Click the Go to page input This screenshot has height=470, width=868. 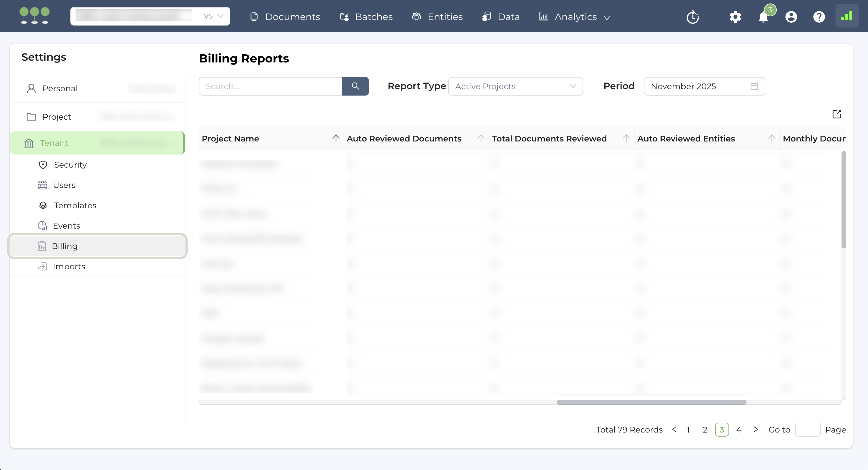[x=807, y=430]
